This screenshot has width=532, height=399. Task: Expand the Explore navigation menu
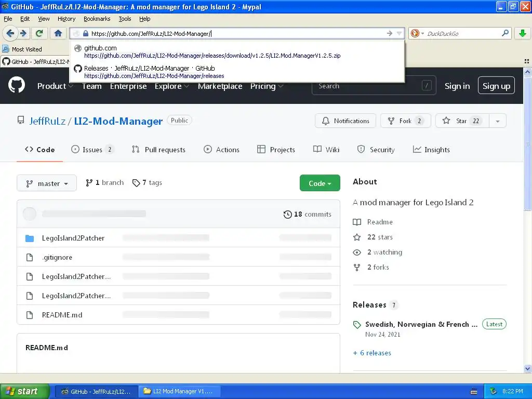coord(171,86)
